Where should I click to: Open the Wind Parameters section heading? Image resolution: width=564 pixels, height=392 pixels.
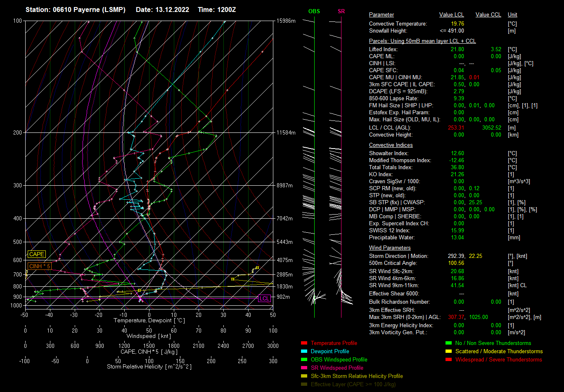pos(390,248)
